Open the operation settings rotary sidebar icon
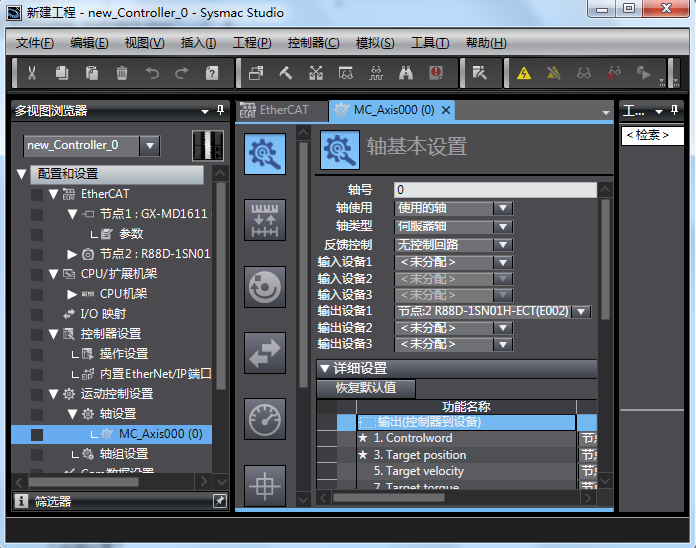Viewport: 696px width, 548px height. point(265,287)
